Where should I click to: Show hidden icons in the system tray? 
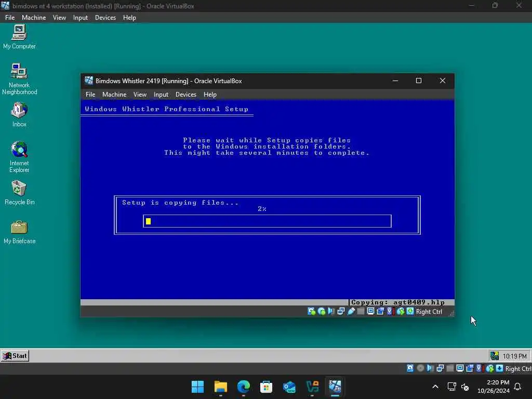(x=435, y=387)
